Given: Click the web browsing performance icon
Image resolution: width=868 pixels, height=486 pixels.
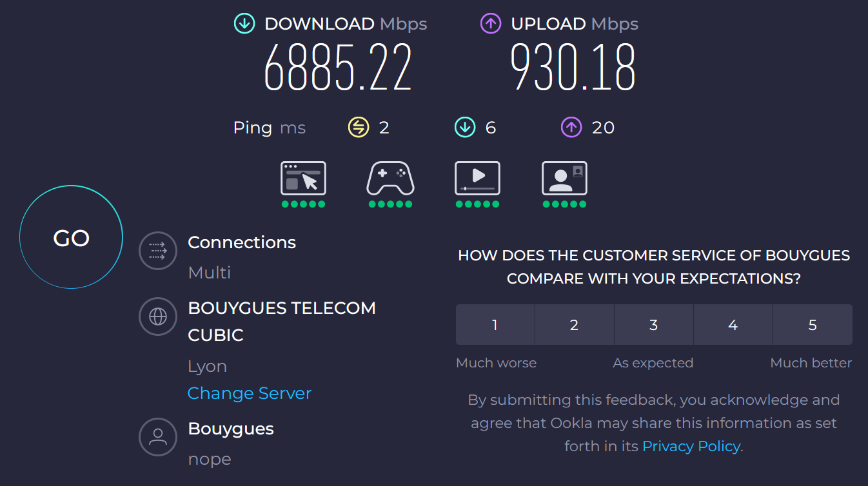Looking at the screenshot, I should pos(303,178).
